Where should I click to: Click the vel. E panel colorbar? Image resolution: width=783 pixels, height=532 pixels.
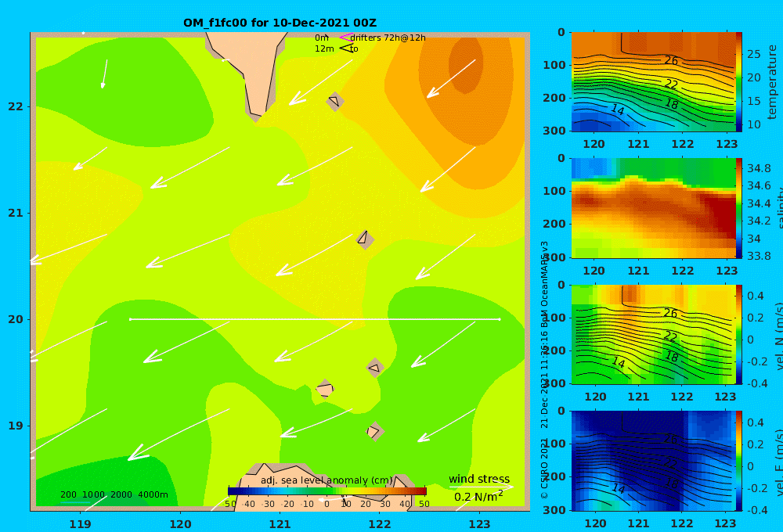coord(739,461)
